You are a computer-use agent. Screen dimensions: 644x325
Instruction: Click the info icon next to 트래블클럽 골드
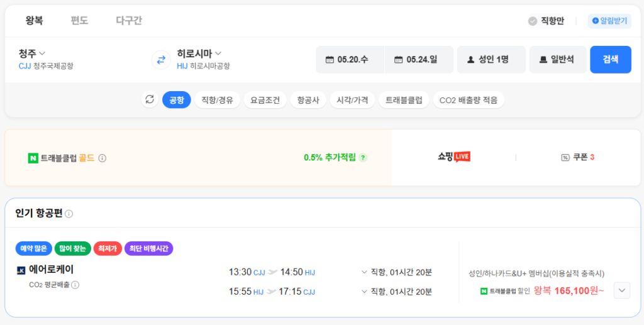103,158
